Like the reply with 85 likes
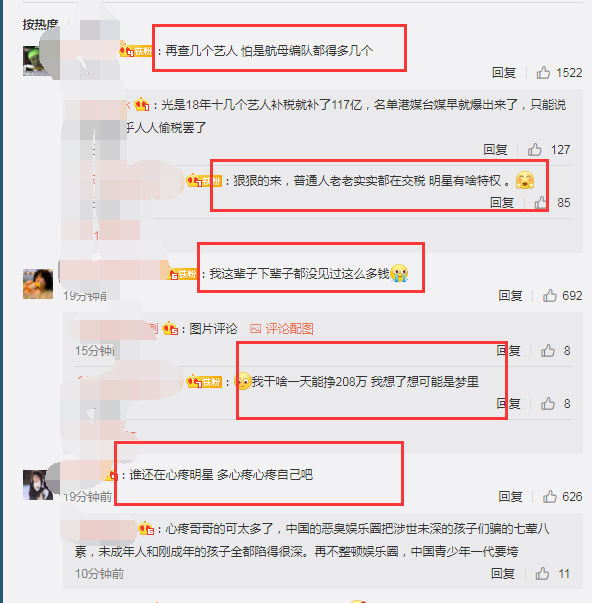 pyautogui.click(x=541, y=202)
